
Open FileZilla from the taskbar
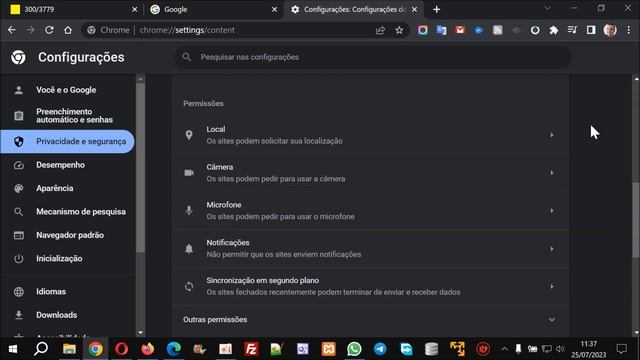click(x=251, y=349)
